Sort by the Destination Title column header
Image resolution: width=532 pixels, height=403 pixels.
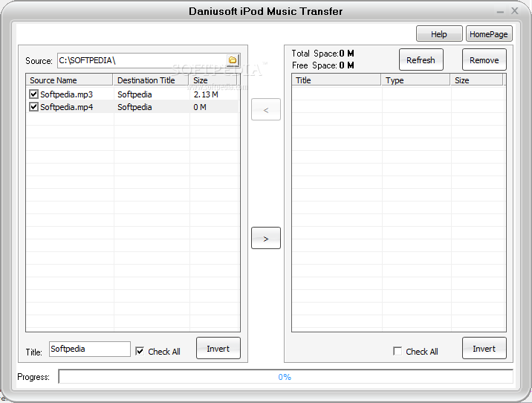pos(152,80)
